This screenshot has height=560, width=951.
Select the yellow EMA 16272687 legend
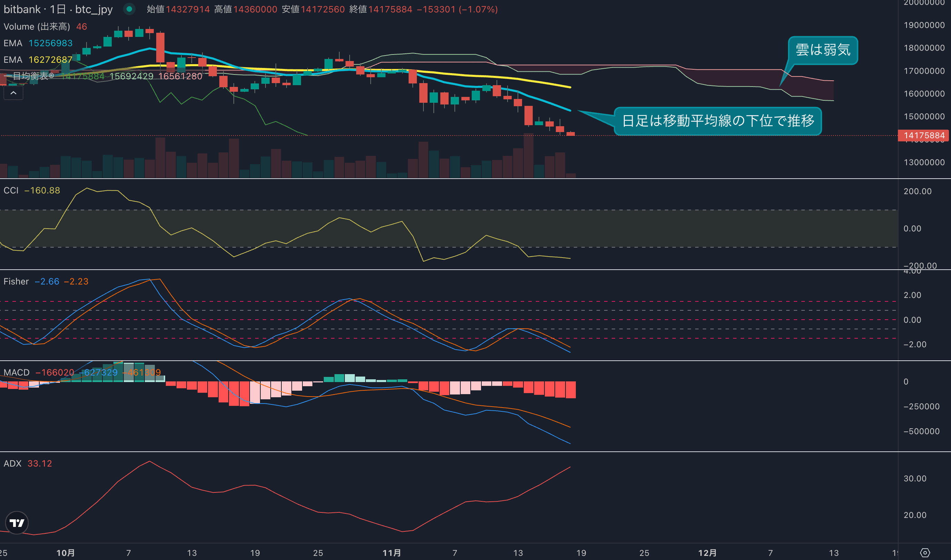tap(38, 60)
